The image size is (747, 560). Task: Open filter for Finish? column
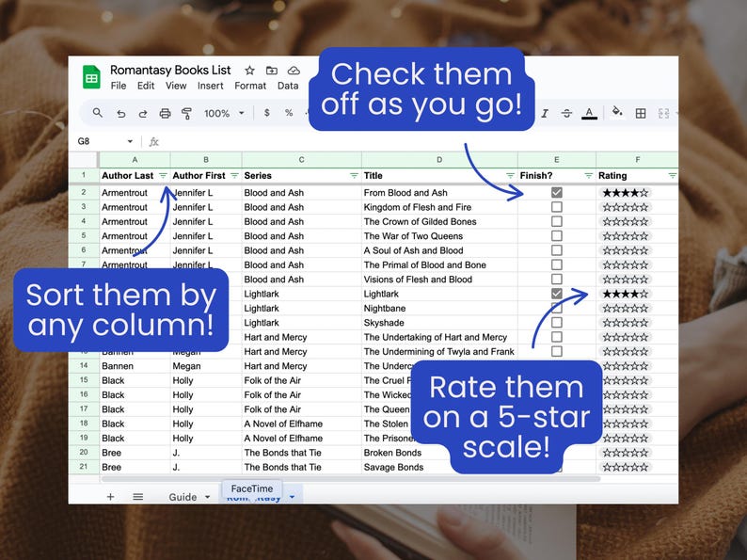click(x=589, y=176)
